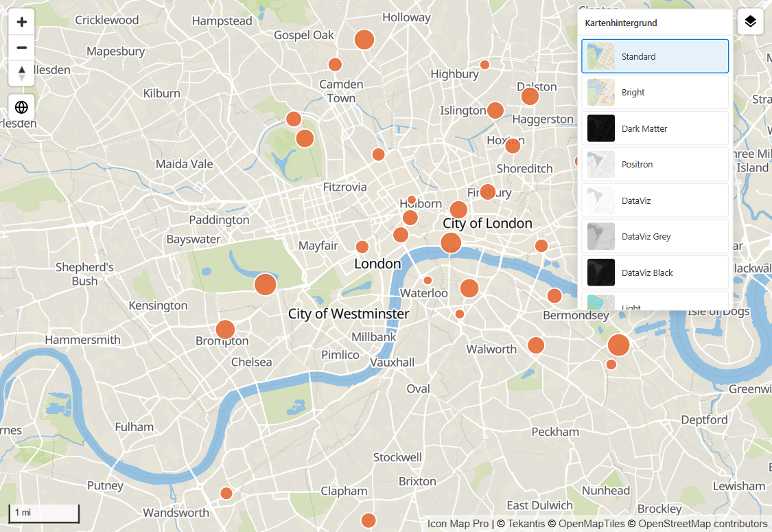Screen dimensions: 772x532
Task: Click the marker above Brompton
Action: [x=226, y=329]
